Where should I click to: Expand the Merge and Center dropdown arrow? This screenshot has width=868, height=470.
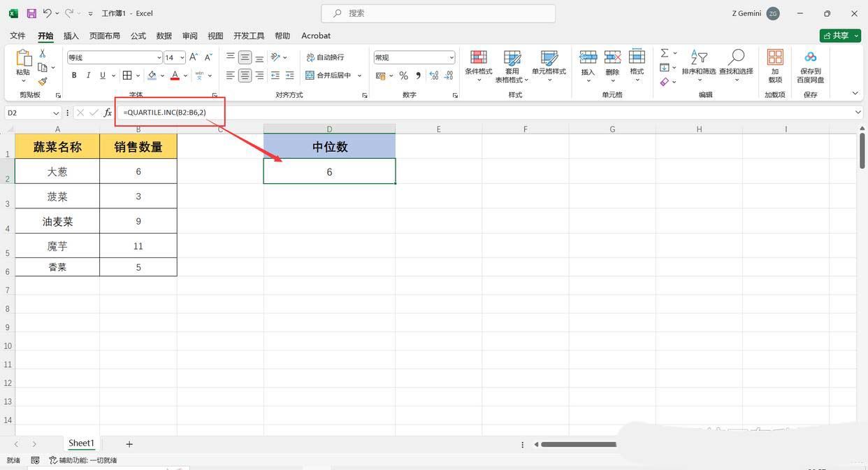click(x=359, y=76)
